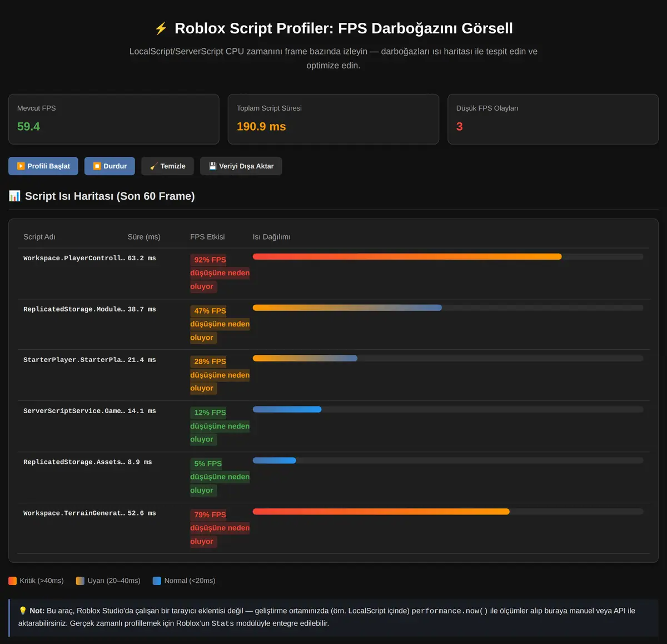The width and height of the screenshot is (667, 644).
Task: Click the bar chart icon beside Script Isı Haritası
Action: click(x=14, y=196)
